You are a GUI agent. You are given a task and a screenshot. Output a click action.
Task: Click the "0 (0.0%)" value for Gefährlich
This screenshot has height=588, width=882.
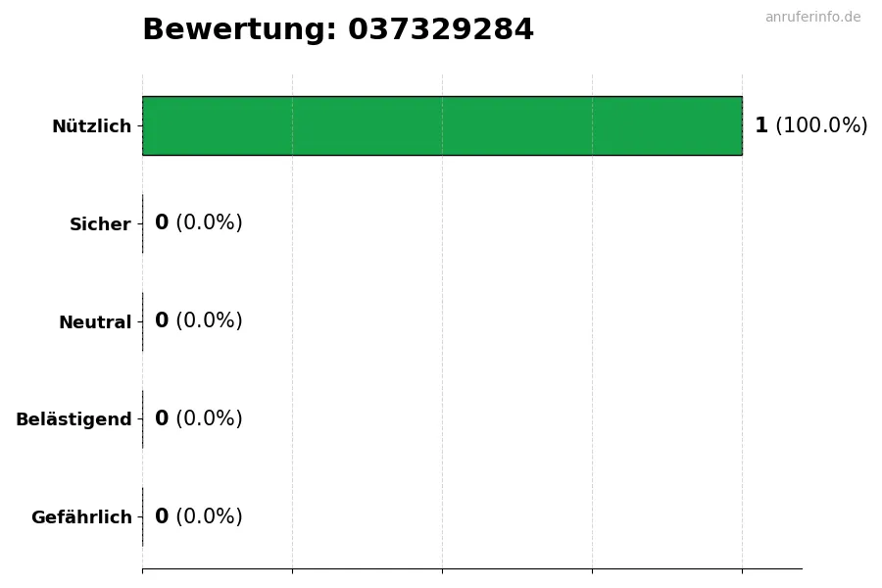pyautogui.click(x=198, y=517)
